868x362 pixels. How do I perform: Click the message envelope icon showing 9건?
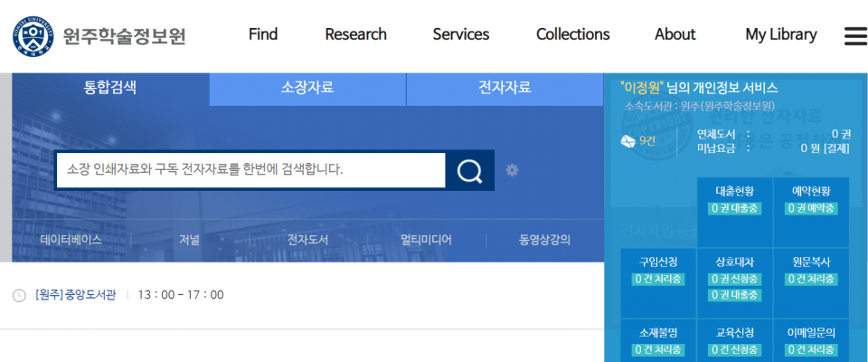[x=627, y=140]
